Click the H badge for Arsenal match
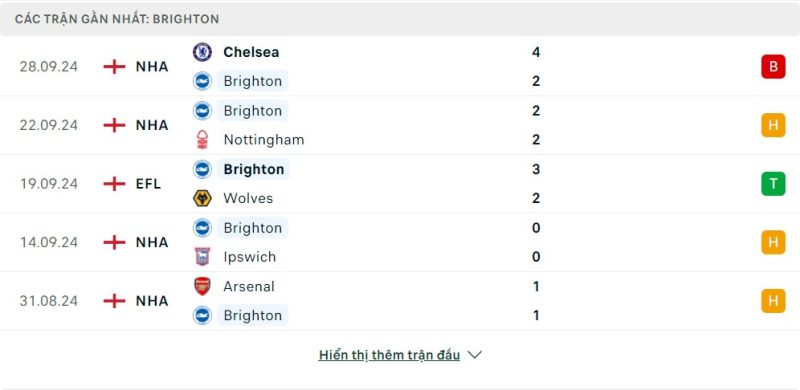 point(773,301)
